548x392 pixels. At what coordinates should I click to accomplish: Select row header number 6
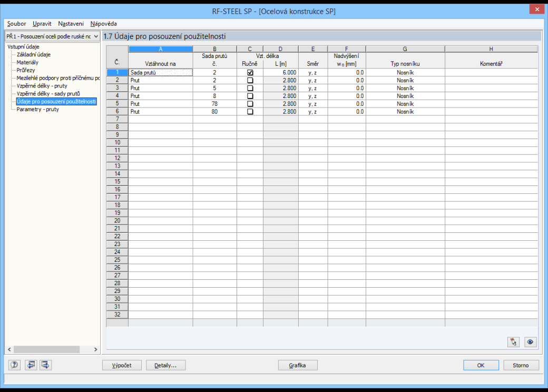(117, 112)
